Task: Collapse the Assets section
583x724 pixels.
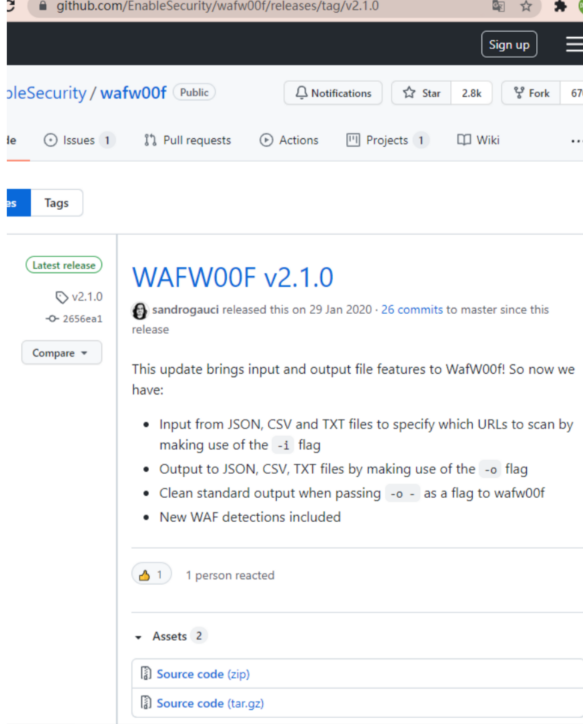Action: click(x=170, y=636)
